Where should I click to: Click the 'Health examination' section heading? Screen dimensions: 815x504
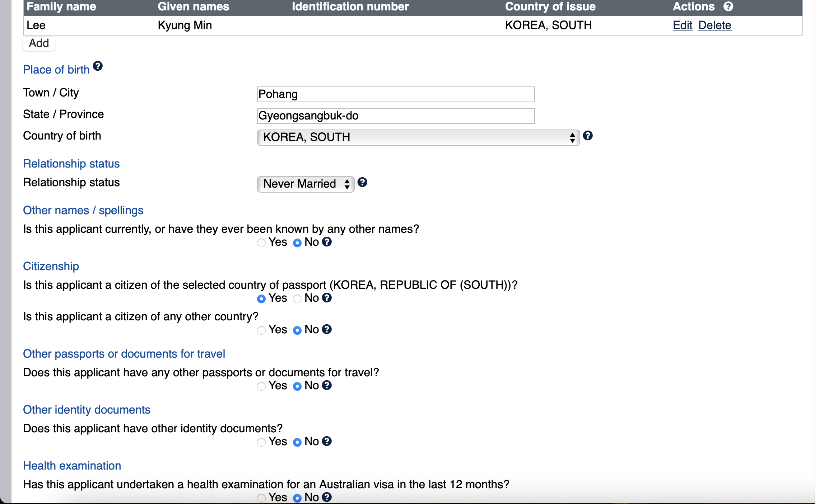tap(72, 466)
